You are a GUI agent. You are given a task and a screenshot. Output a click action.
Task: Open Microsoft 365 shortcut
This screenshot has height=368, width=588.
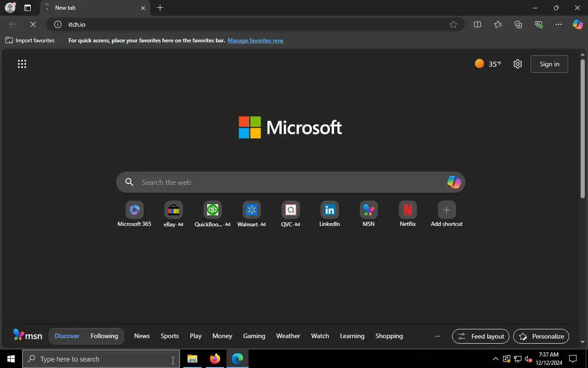pos(134,214)
